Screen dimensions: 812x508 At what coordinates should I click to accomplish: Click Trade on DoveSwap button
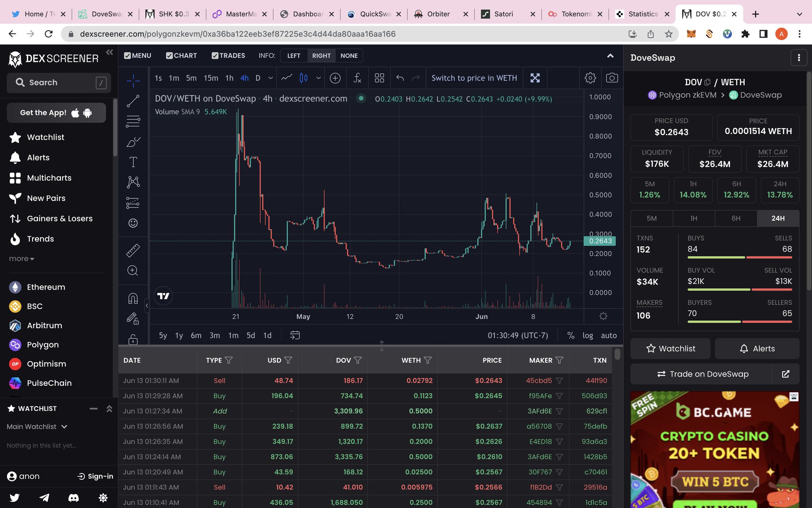pos(701,374)
